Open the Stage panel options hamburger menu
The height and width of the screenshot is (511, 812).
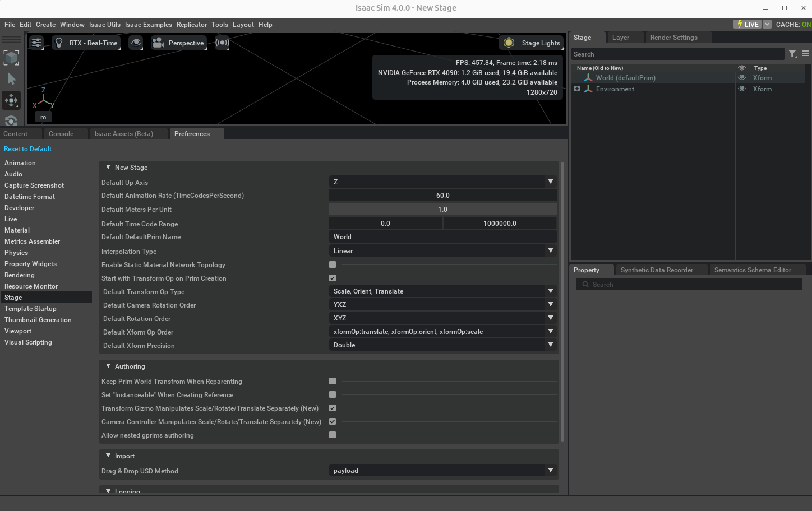coord(806,54)
